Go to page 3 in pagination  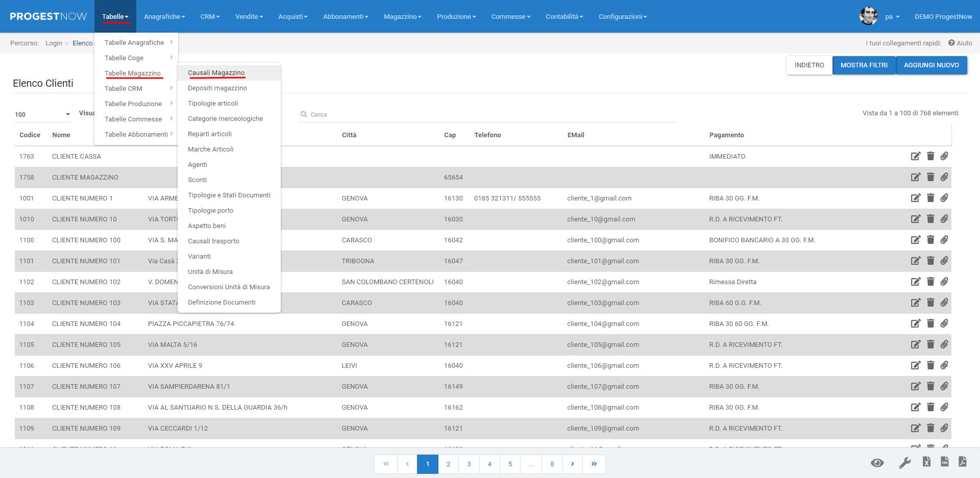click(469, 464)
